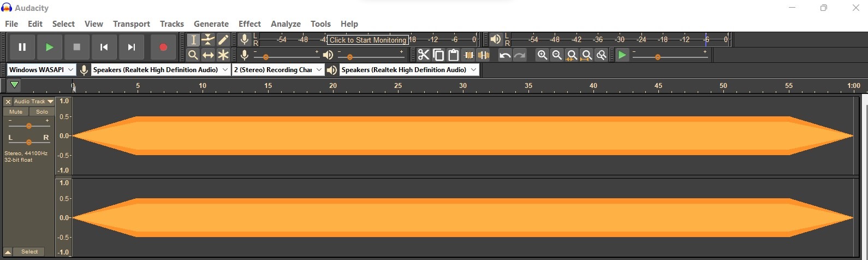Click the Redo arrow
The height and width of the screenshot is (260, 868).
click(520, 55)
